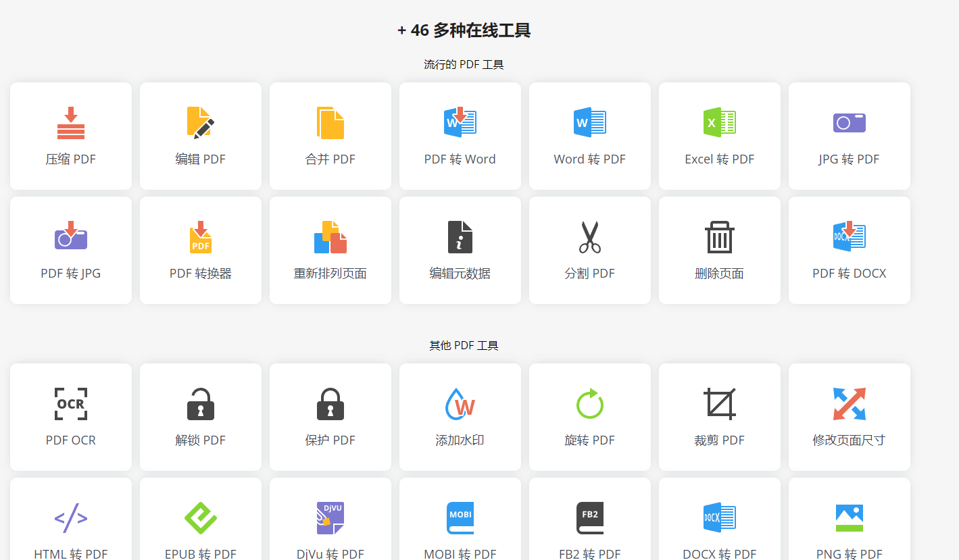Open the PDF OCR scan icon

coord(71,404)
